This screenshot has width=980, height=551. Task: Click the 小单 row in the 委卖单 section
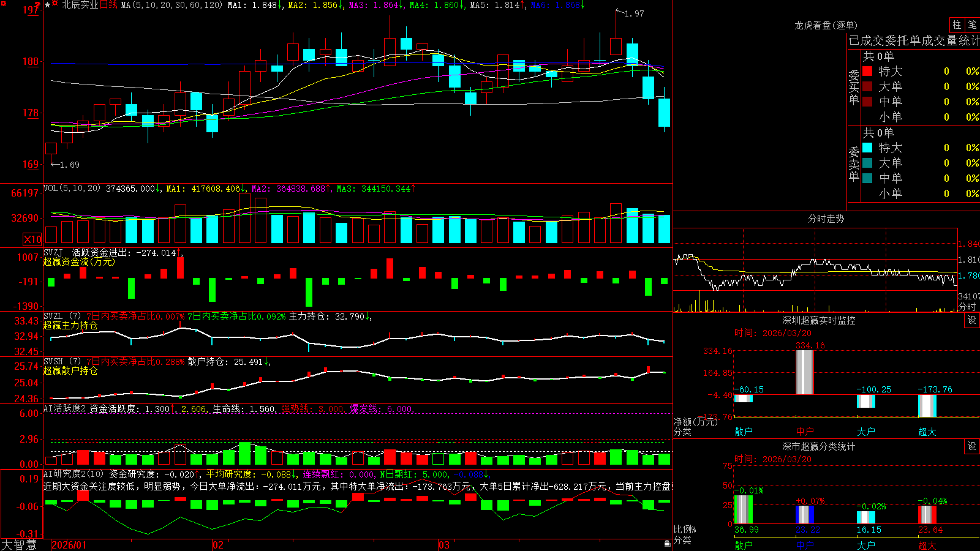(921, 193)
